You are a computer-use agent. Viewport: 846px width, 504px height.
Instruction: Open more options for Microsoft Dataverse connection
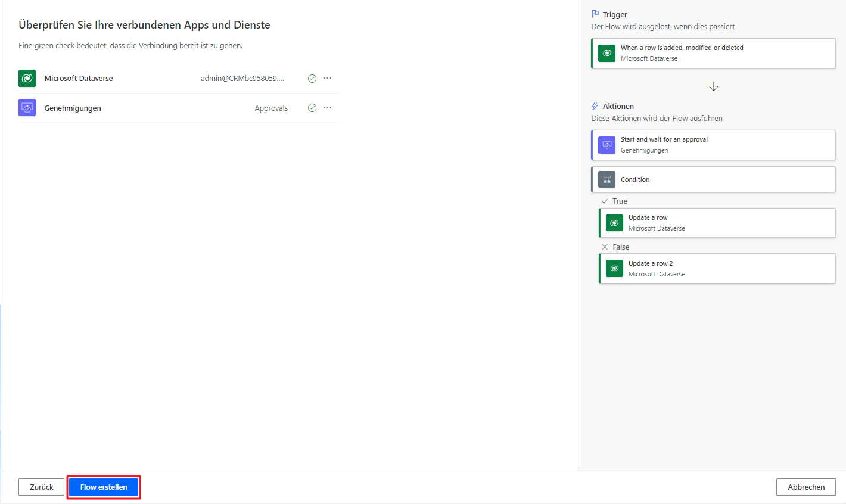point(327,78)
